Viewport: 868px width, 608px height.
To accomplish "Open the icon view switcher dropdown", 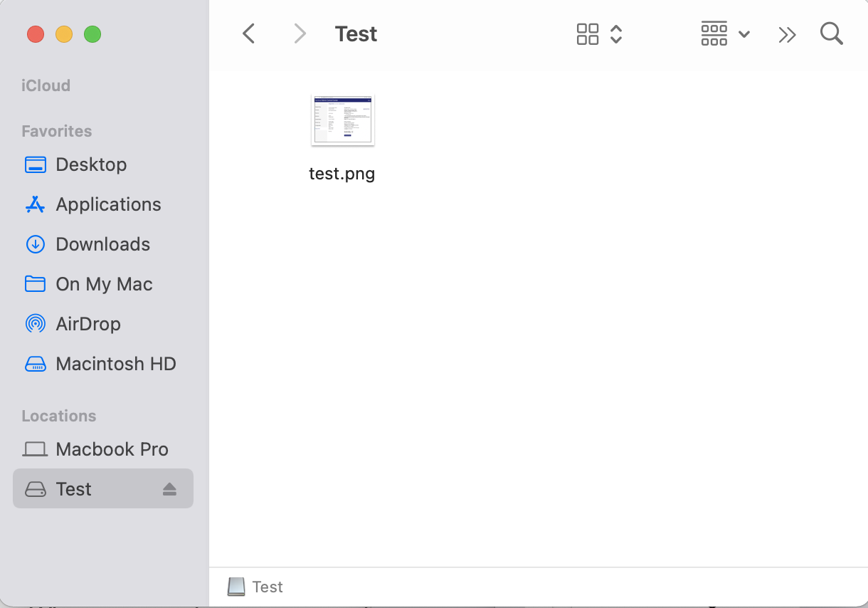I will tap(599, 33).
